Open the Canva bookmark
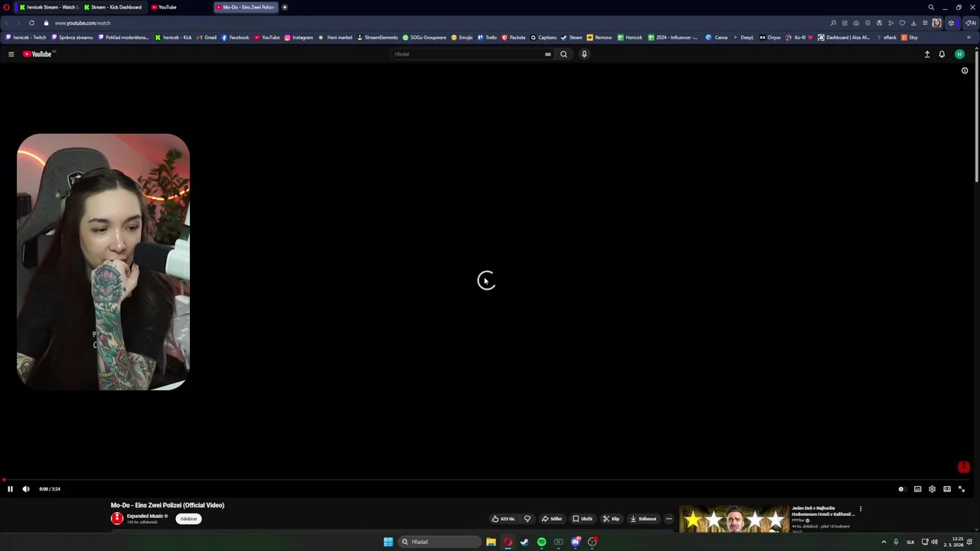 click(717, 37)
